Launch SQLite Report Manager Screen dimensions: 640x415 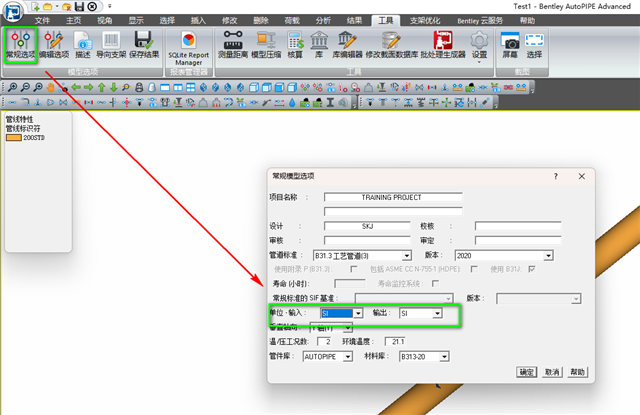point(188,48)
